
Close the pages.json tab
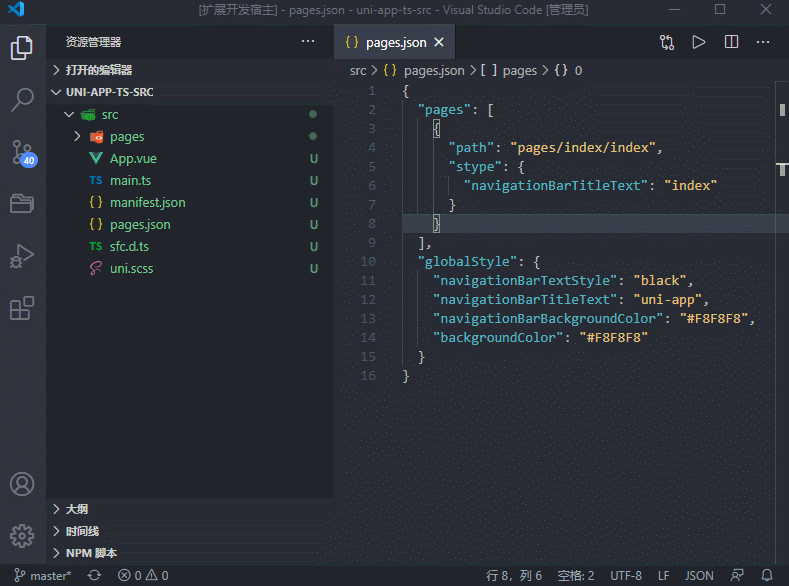pos(439,42)
